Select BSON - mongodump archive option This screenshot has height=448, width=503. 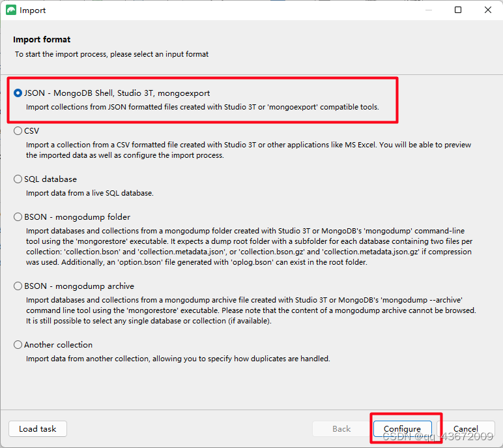click(x=18, y=286)
